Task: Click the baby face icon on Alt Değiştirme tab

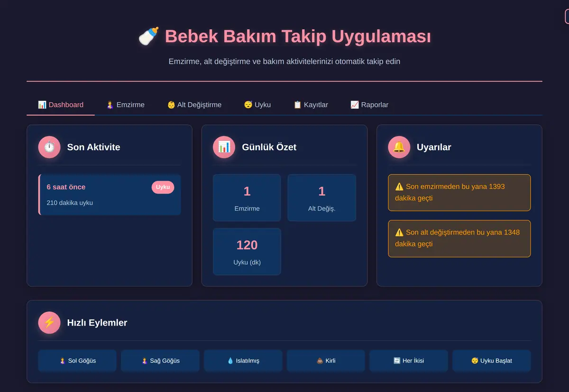Action: click(x=171, y=105)
